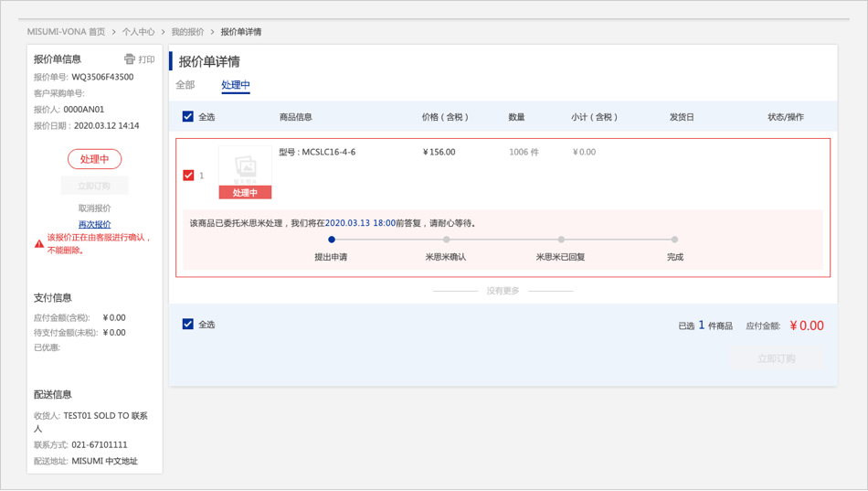Click the 再次报价 link
Screen dimensions: 868x491
coord(94,224)
